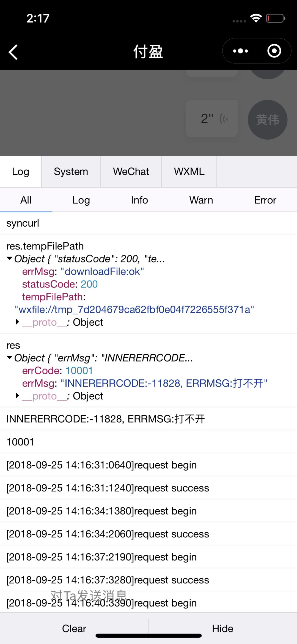
Task: Select the syncurl log line
Action: (x=148, y=223)
